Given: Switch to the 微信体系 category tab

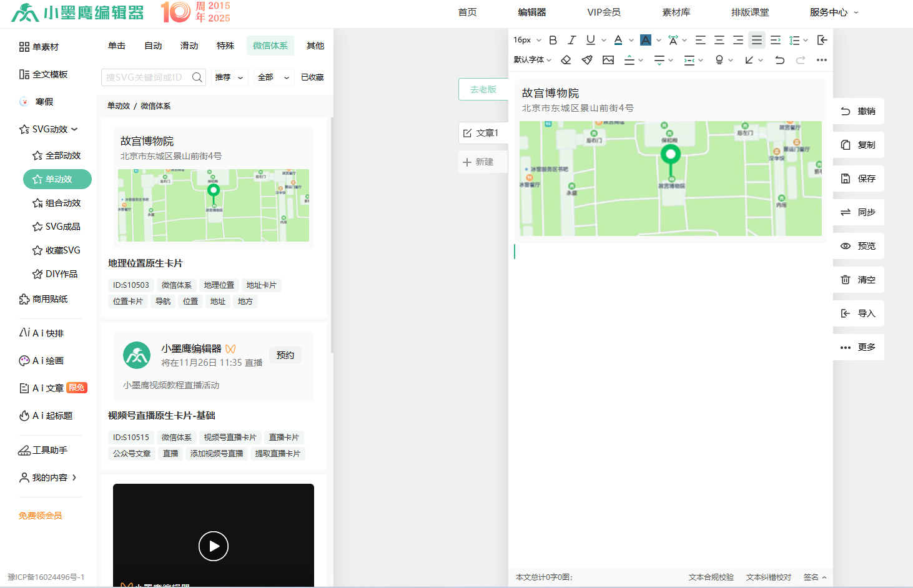Looking at the screenshot, I should [x=270, y=45].
